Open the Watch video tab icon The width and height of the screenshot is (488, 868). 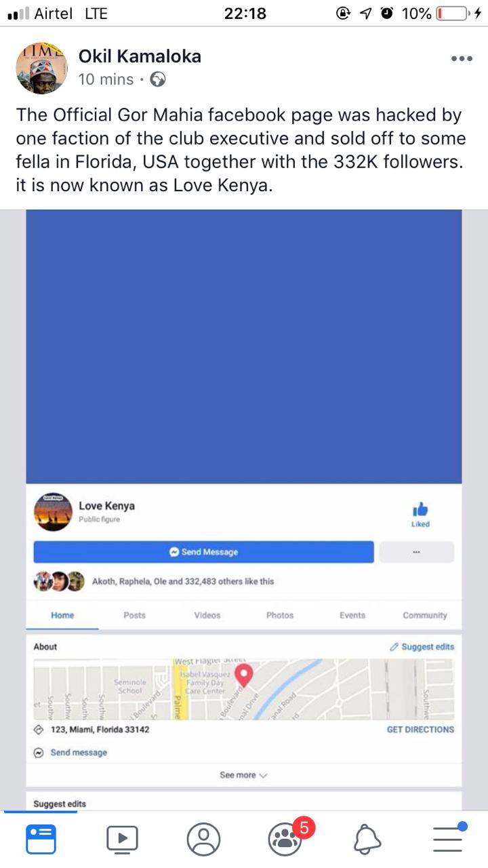tap(122, 839)
